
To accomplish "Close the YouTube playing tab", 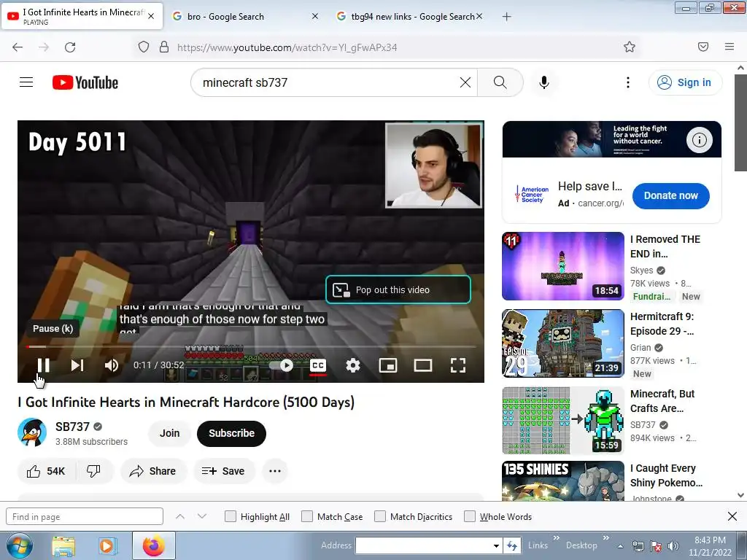I will point(151,16).
